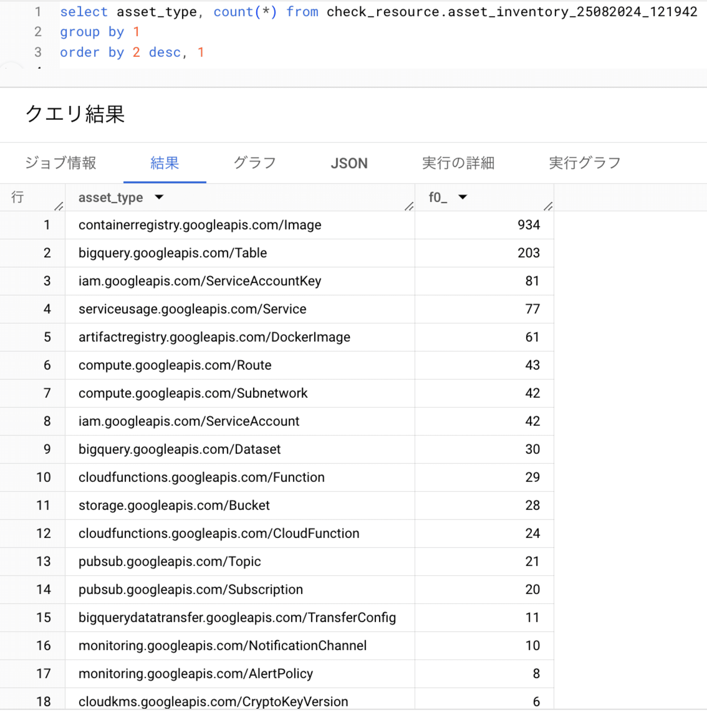Click the asset_type column resize handle
707x728 pixels.
(x=409, y=206)
